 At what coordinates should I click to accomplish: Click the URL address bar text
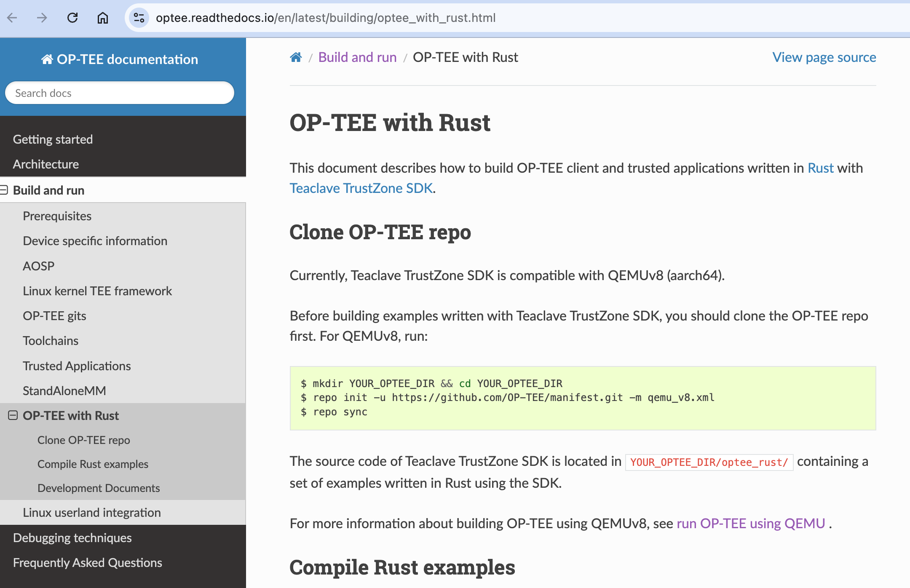coord(325,18)
